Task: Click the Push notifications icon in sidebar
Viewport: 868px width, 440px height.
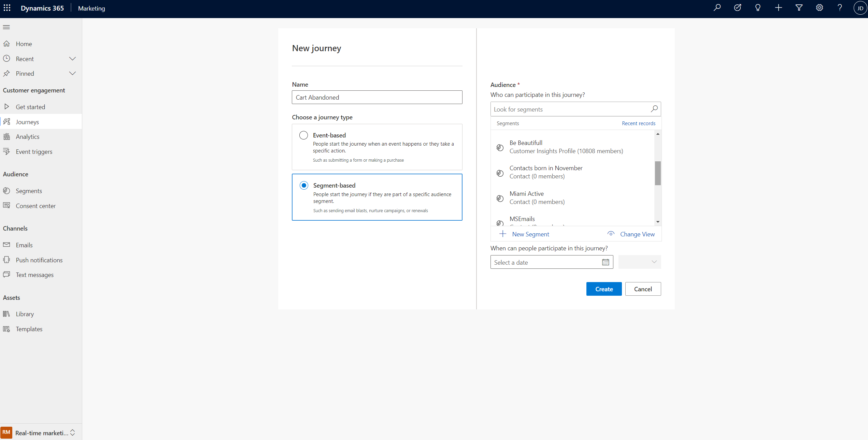Action: pos(7,259)
